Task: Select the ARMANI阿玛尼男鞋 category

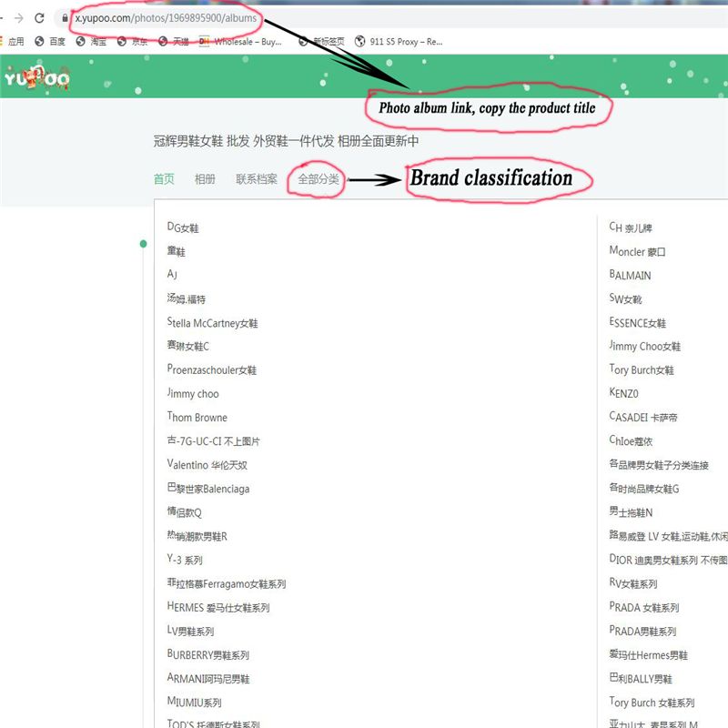Action: coord(208,678)
